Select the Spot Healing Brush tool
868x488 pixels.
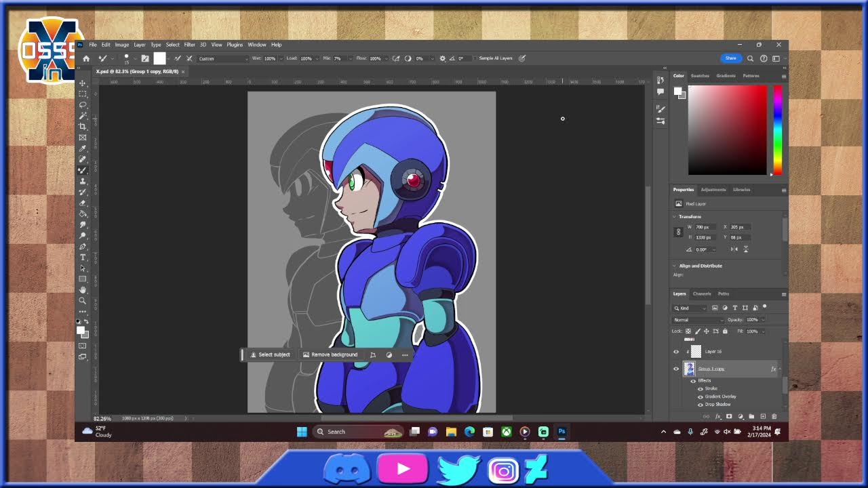tap(83, 159)
